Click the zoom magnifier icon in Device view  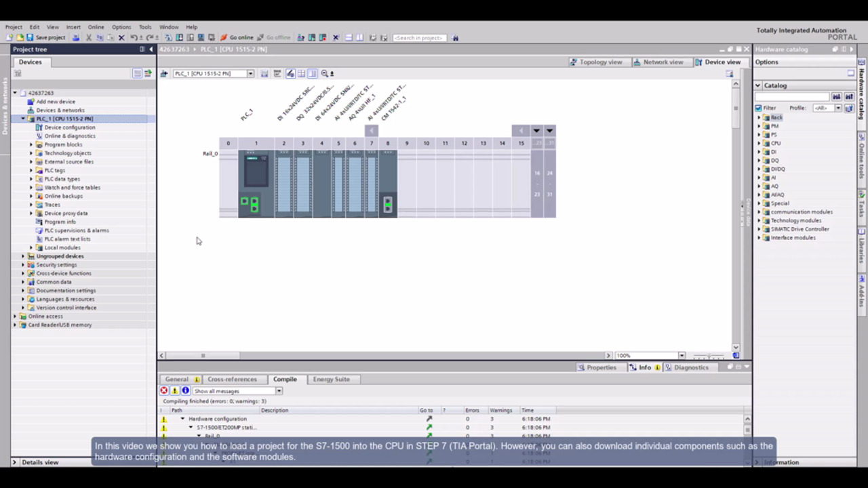tap(325, 73)
